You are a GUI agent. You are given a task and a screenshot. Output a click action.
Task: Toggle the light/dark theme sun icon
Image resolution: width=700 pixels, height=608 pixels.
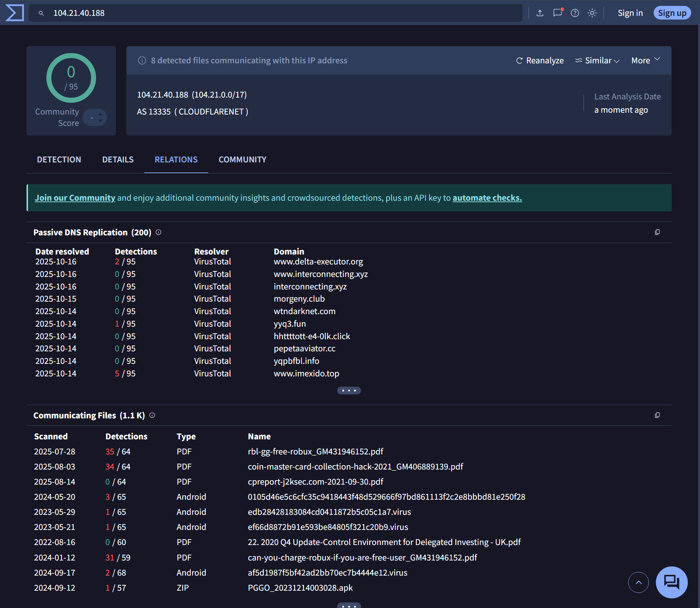tap(592, 13)
